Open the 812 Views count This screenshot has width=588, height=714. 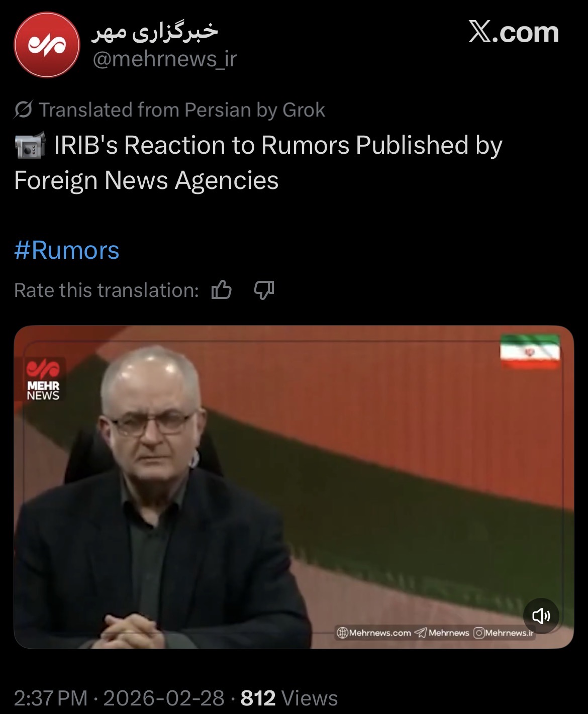click(289, 698)
